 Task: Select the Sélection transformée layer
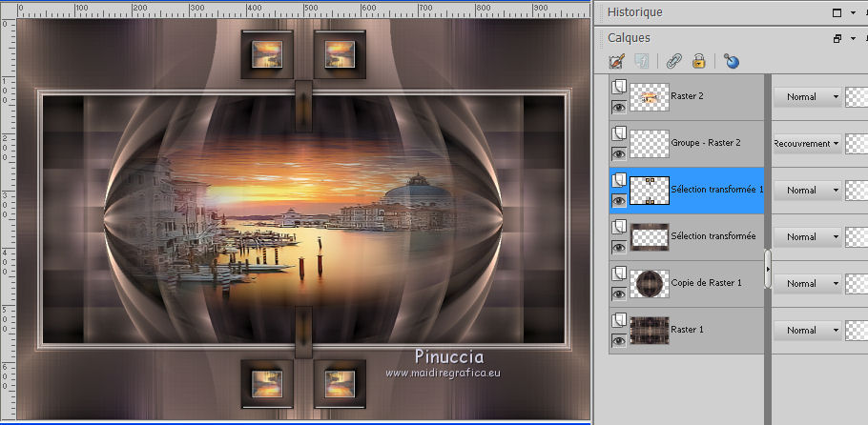point(713,236)
